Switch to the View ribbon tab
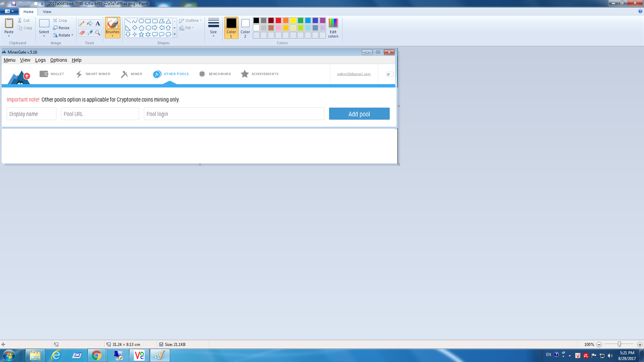Screen dimensions: 644x362 [x=47, y=12]
